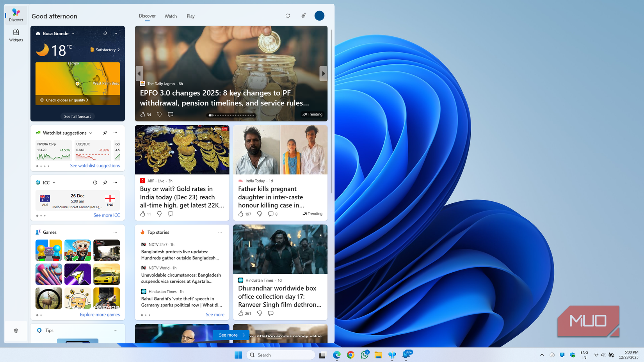Pin the Watchlist suggestions widget
This screenshot has width=644, height=362.
tap(105, 133)
